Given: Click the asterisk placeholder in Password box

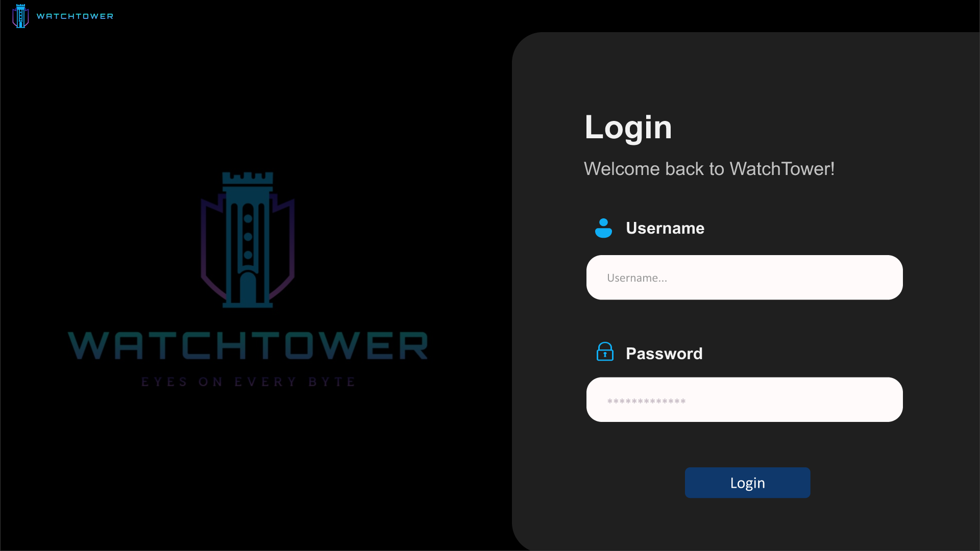Looking at the screenshot, I should (646, 402).
